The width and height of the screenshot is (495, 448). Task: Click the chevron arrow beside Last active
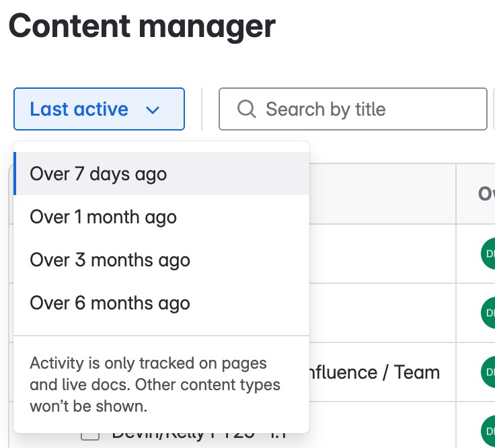point(153,110)
